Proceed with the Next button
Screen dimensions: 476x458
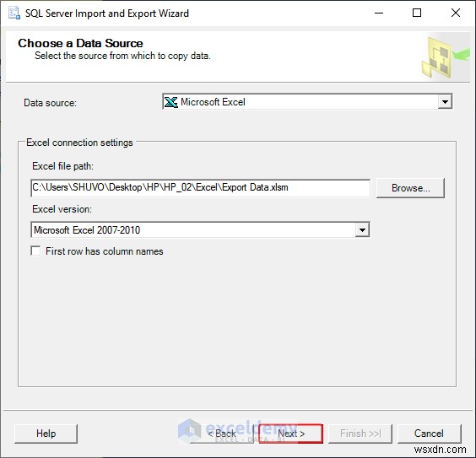click(x=291, y=434)
